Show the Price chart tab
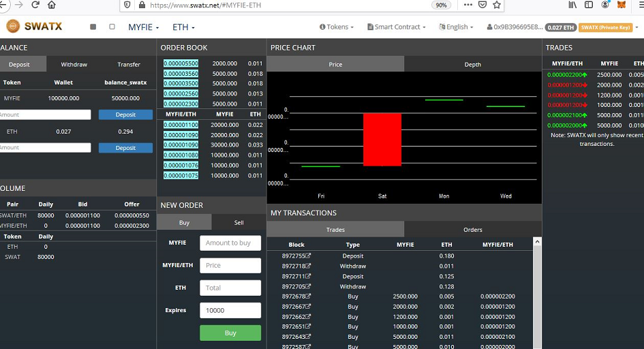This screenshot has height=349, width=644. tap(335, 65)
